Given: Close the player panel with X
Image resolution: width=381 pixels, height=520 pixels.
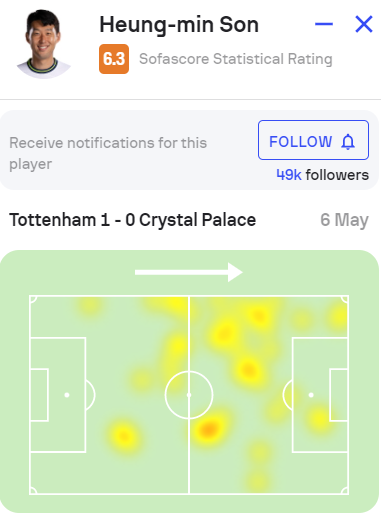Looking at the screenshot, I should (x=364, y=24).
